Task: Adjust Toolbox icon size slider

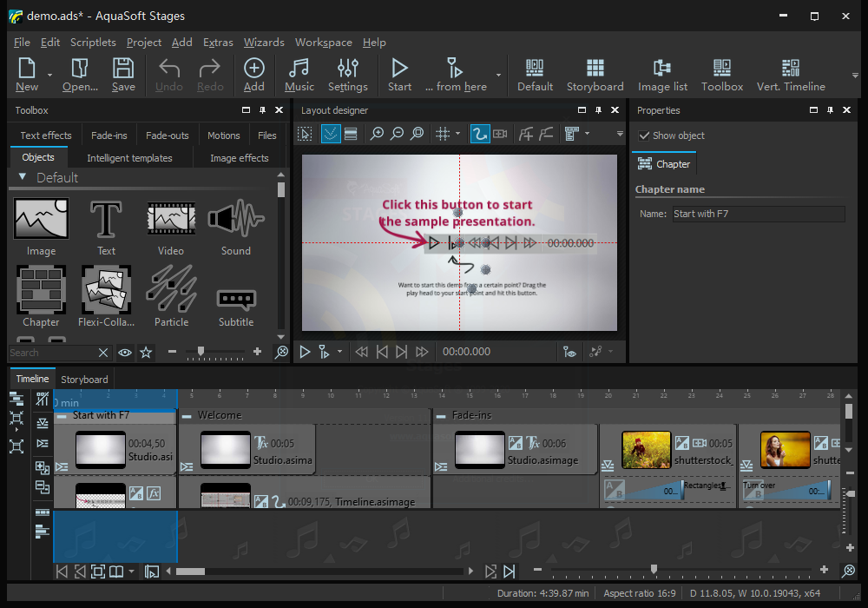Action: tap(201, 351)
